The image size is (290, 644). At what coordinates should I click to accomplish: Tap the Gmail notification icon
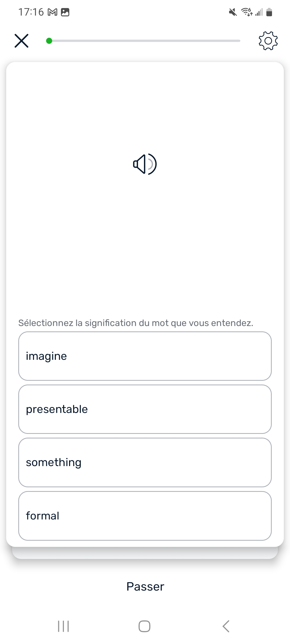(52, 12)
